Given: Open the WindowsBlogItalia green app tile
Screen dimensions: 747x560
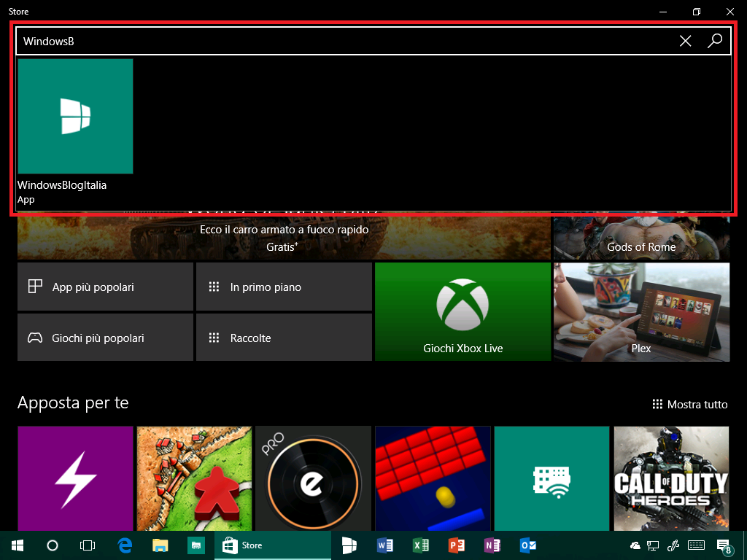Looking at the screenshot, I should pos(75,116).
